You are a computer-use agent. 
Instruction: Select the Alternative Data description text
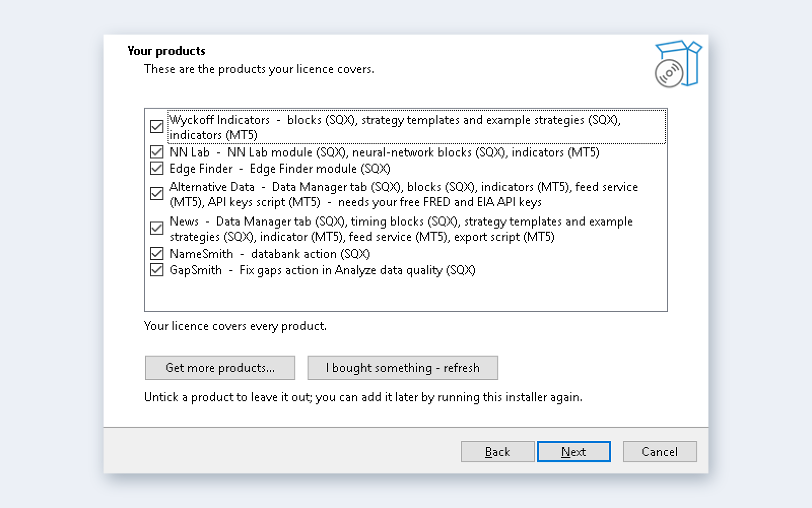click(403, 194)
